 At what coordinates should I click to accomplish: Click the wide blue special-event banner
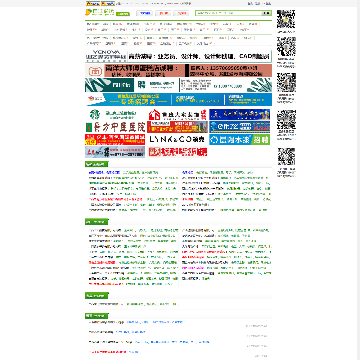(178, 99)
